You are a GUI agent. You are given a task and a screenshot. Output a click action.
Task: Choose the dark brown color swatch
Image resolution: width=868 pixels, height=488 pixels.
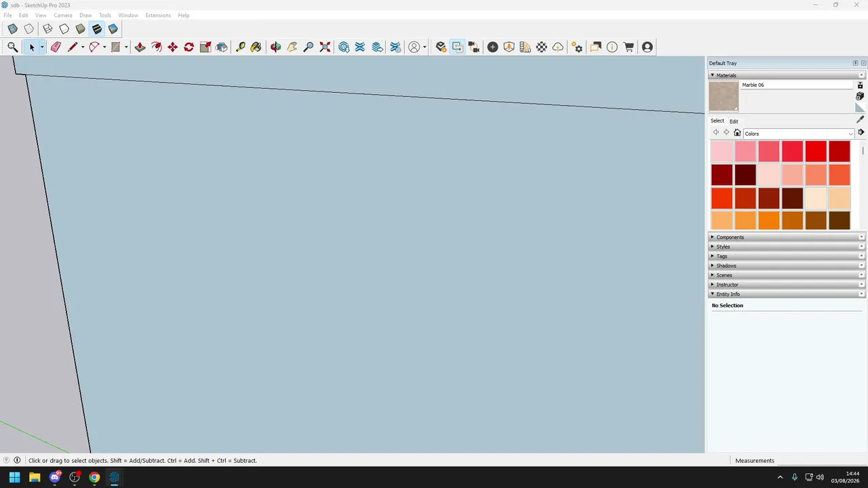[839, 220]
